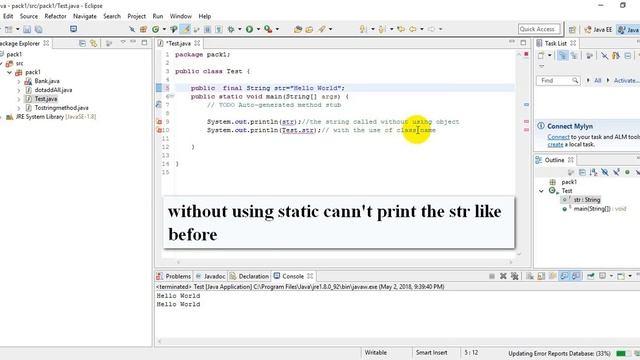Open dropdown arrow next to Run button
The image size is (640, 360).
[x=258, y=29]
